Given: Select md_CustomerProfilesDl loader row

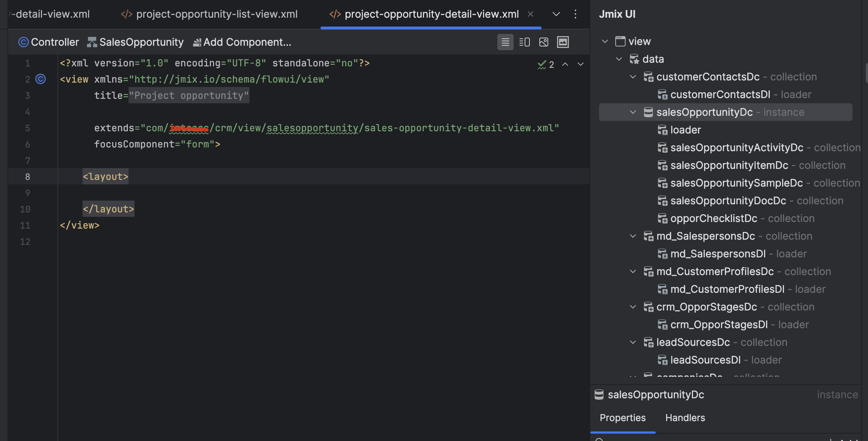Looking at the screenshot, I should (726, 289).
